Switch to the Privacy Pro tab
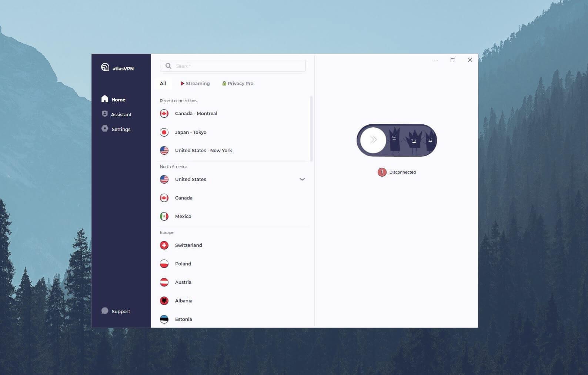The height and width of the screenshot is (375, 588). pyautogui.click(x=238, y=83)
